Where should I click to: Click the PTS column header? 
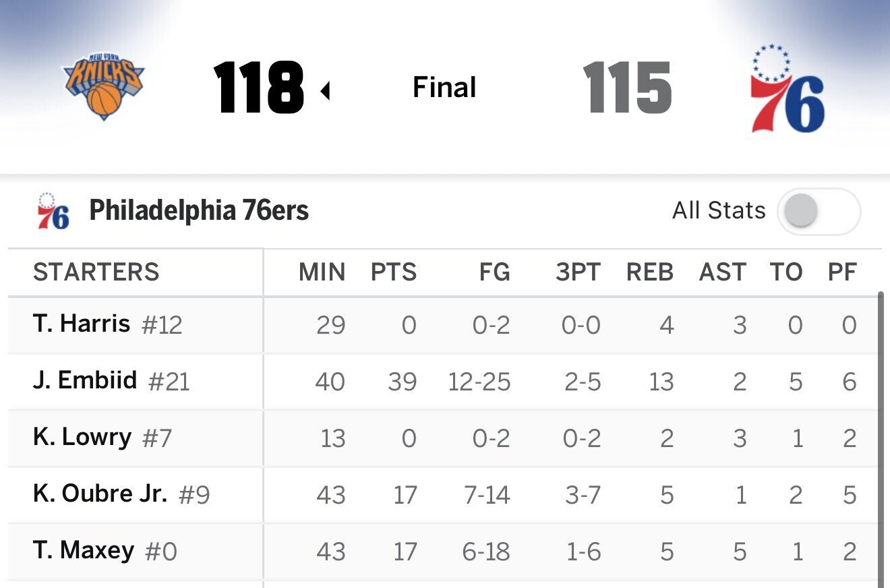point(394,272)
